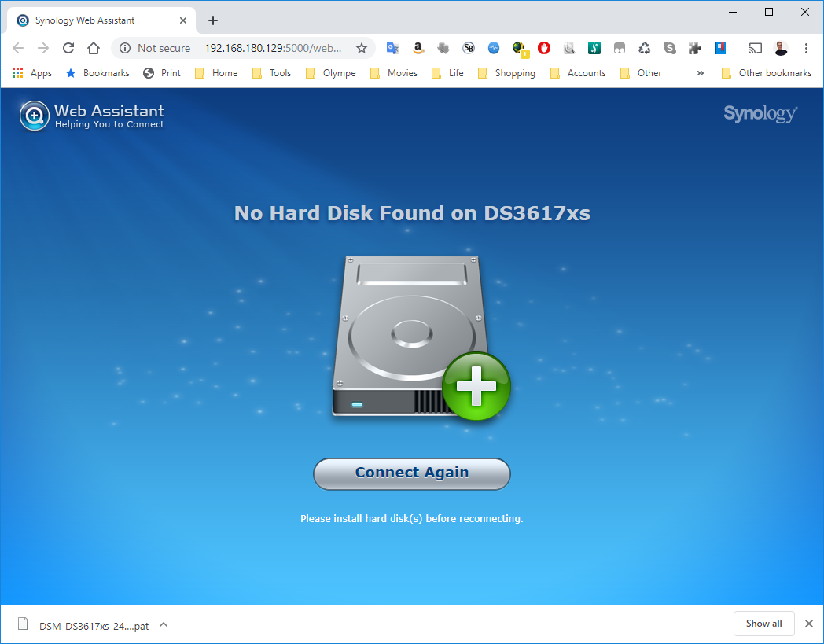Open the downloaded .pat file options arrow

[164, 625]
